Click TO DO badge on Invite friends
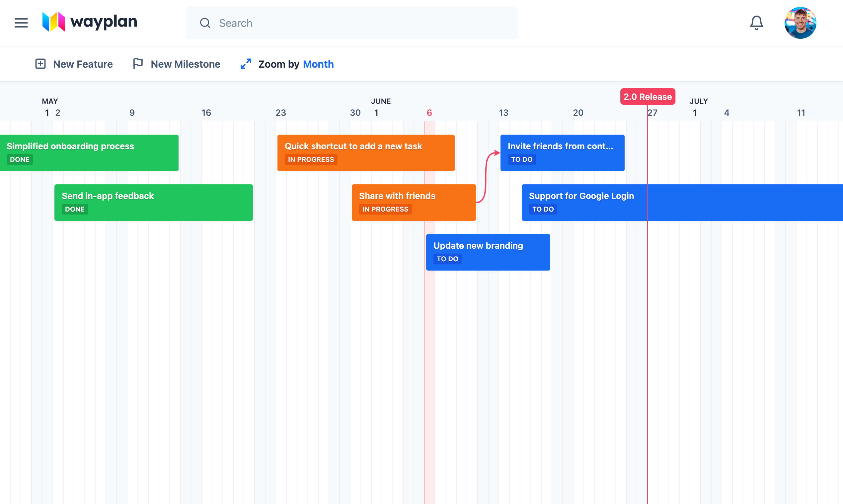Viewport: 843px width, 504px height. 522,159
